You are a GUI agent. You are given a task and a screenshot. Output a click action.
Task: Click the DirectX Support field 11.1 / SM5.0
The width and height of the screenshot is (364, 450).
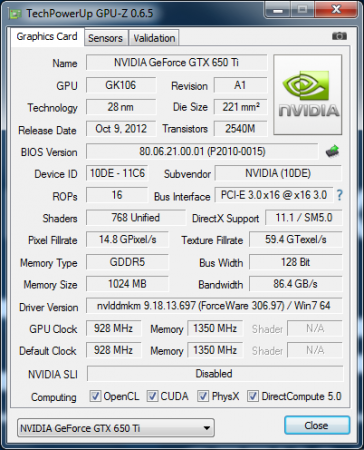(x=304, y=218)
